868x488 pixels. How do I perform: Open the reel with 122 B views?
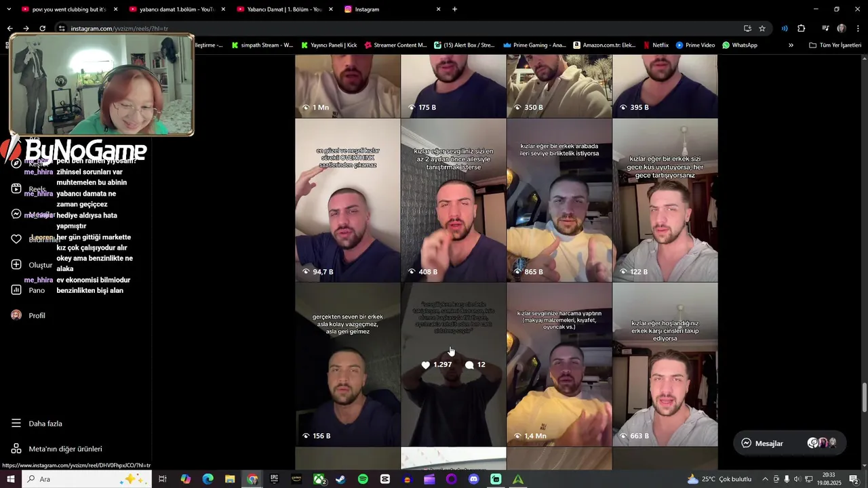tap(665, 200)
